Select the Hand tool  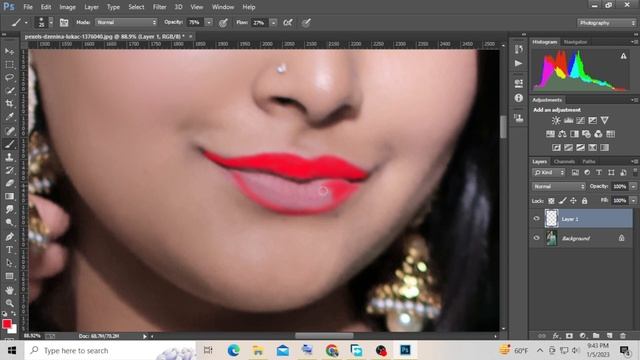(x=9, y=290)
